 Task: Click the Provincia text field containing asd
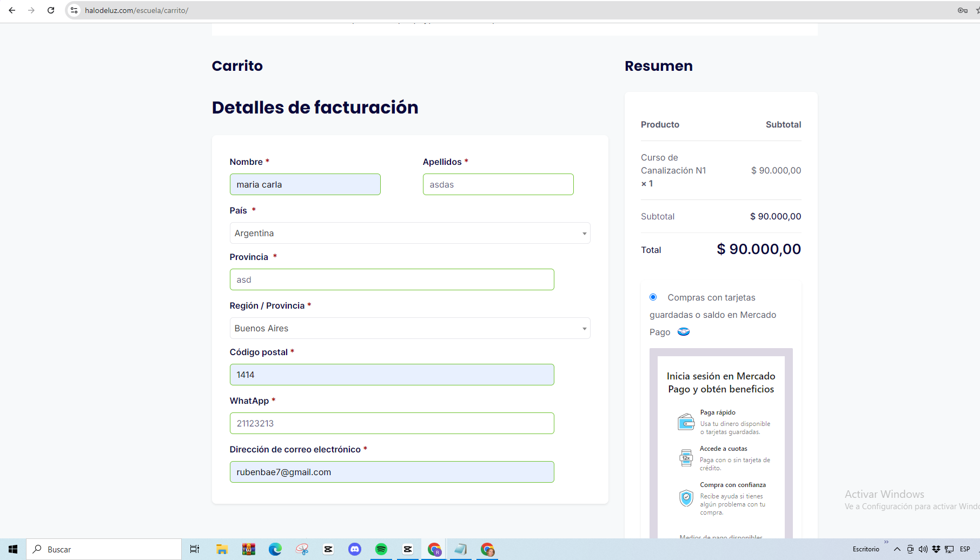pyautogui.click(x=392, y=279)
